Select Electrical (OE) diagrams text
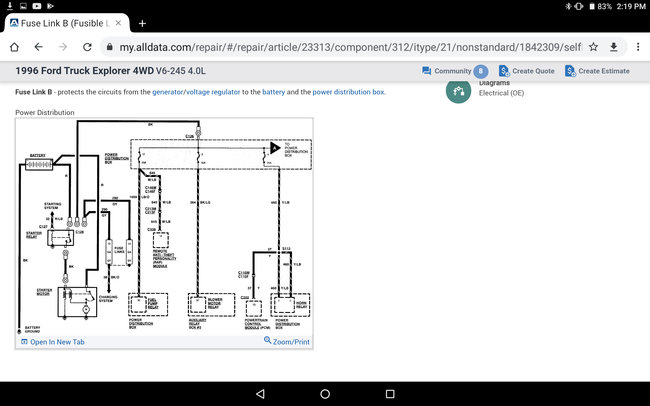This screenshot has width=650, height=406. pyautogui.click(x=501, y=93)
